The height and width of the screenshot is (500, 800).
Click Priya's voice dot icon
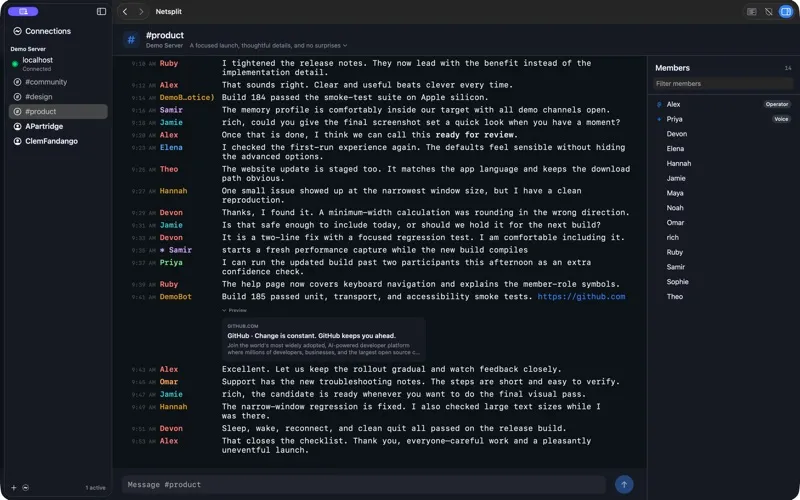coord(659,119)
